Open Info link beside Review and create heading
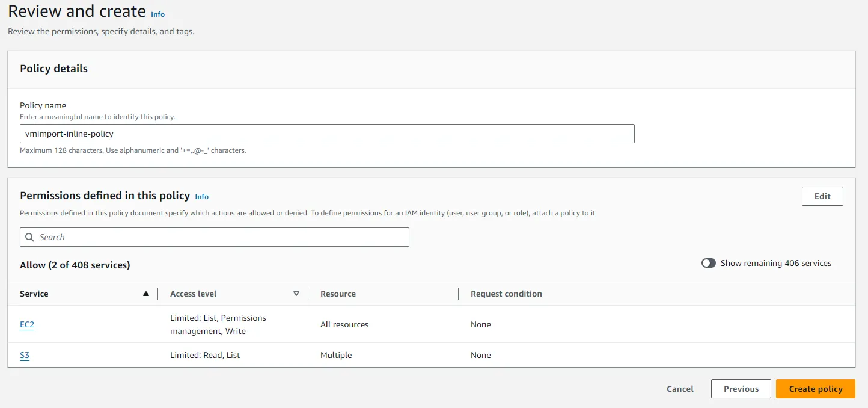This screenshot has width=868, height=408. click(x=157, y=14)
